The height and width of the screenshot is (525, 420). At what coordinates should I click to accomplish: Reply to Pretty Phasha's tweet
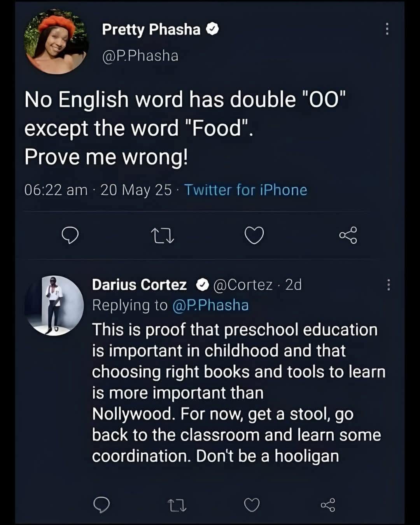71,235
